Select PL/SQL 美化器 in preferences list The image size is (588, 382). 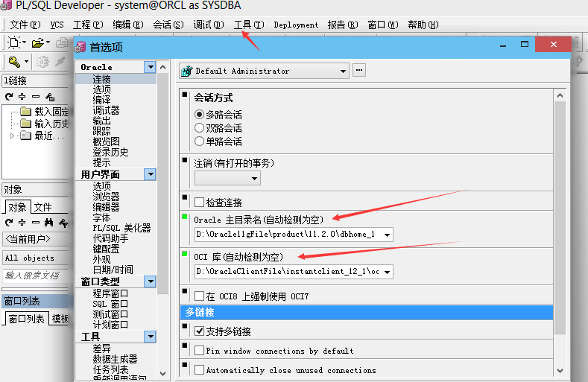121,228
